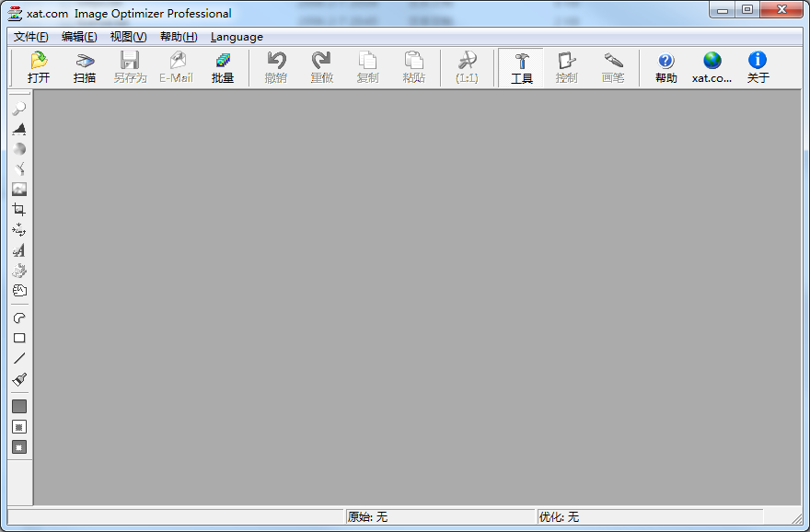Select the crop tool in sidebar
Screen dimensions: 810x532
click(19, 210)
